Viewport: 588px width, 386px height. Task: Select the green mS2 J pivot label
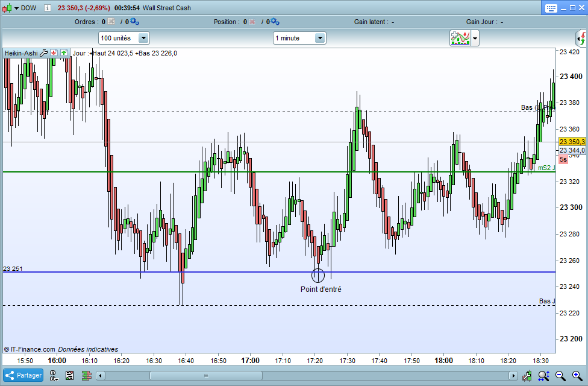point(546,168)
